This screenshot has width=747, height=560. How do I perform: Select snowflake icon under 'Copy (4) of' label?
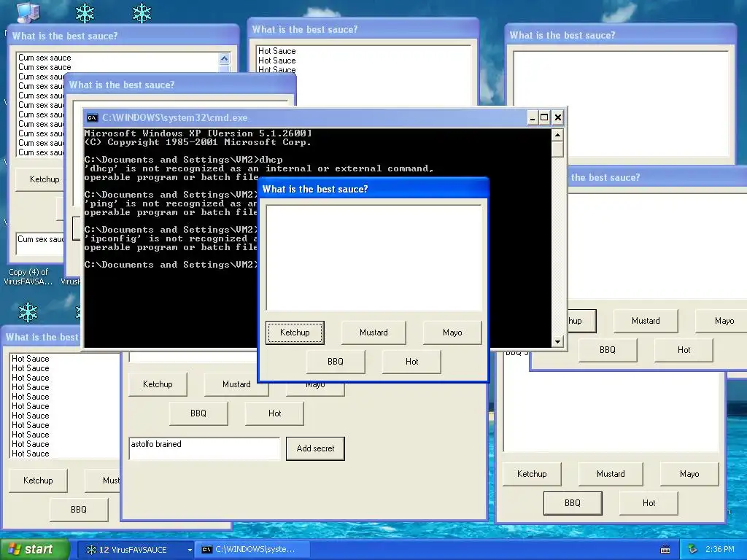pos(28,312)
